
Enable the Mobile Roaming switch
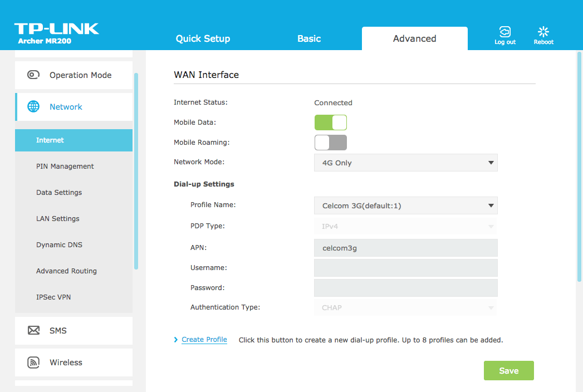click(x=331, y=143)
